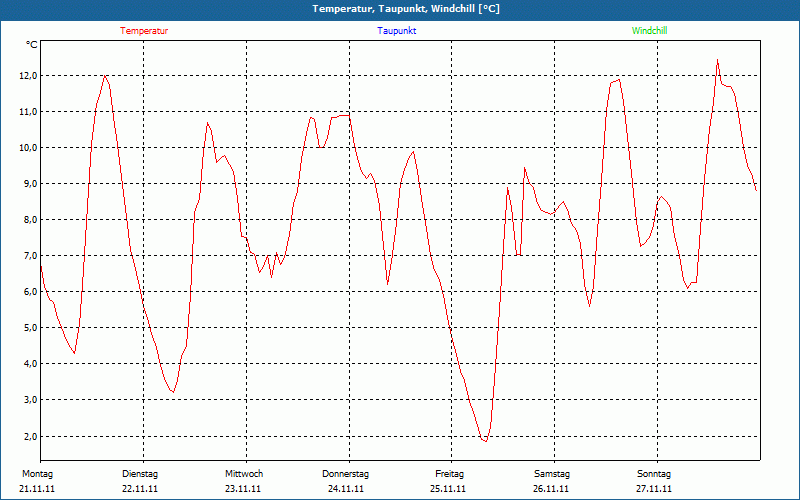The width and height of the screenshot is (800, 500).
Task: Click the date 25.11.11
Action: pyautogui.click(x=448, y=489)
